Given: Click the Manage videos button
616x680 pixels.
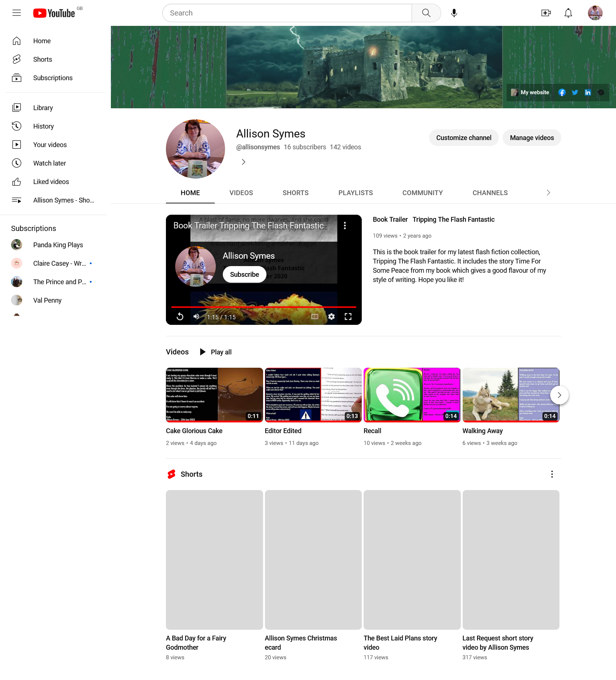Looking at the screenshot, I should click(x=532, y=138).
